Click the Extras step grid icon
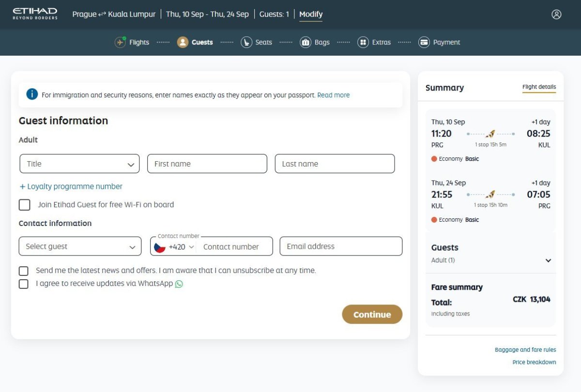This screenshot has height=392, width=581. click(363, 42)
